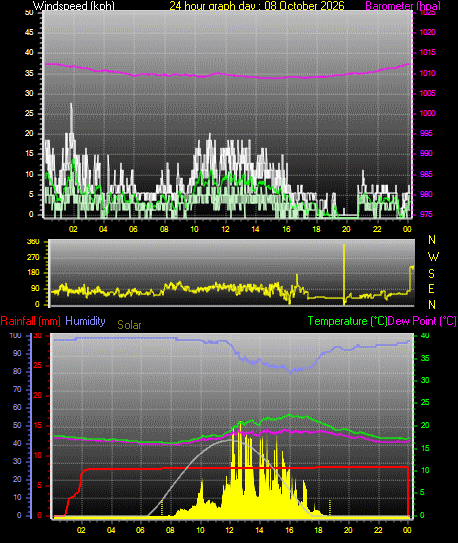
Task: Click the tall yellow wind direction spike near hour 20
Action: [344, 274]
